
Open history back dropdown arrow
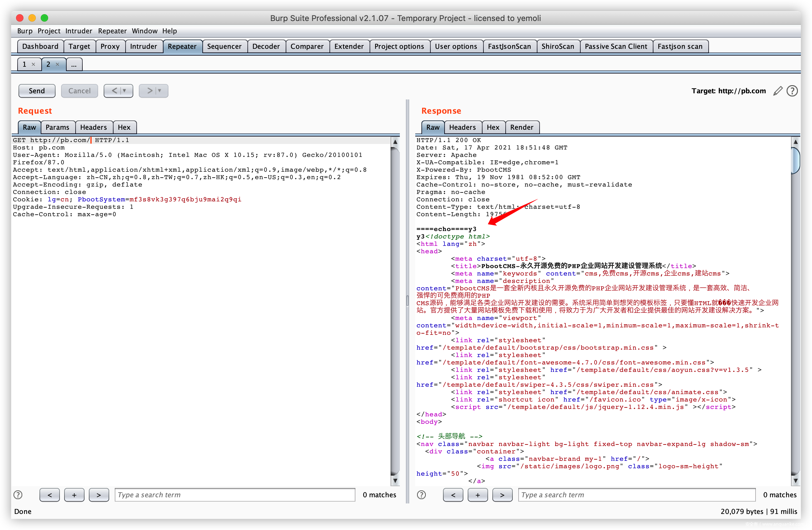125,91
